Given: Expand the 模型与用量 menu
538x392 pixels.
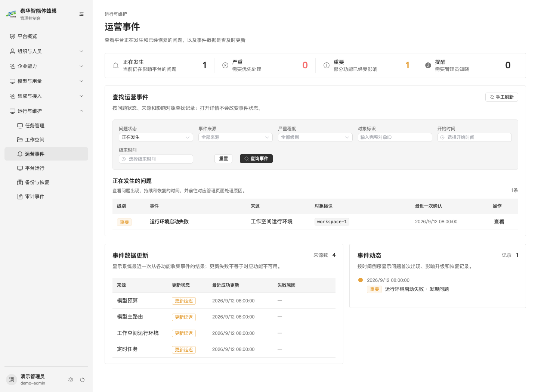Looking at the screenshot, I should 46,81.
